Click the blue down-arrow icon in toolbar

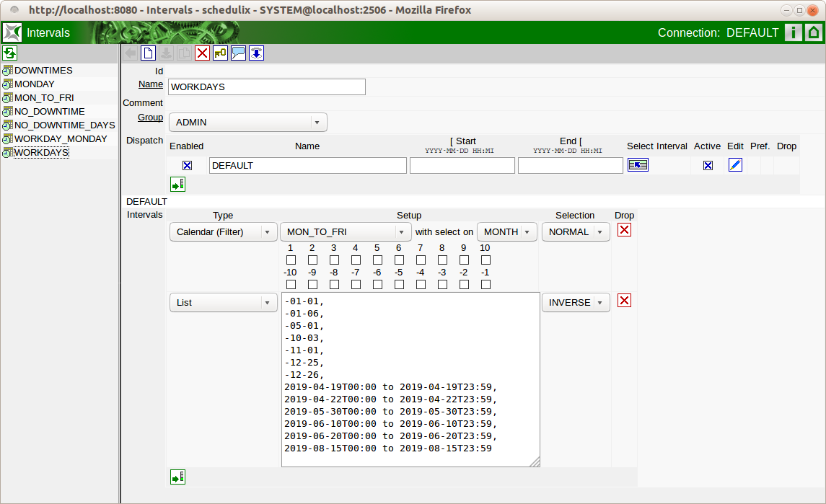point(256,53)
